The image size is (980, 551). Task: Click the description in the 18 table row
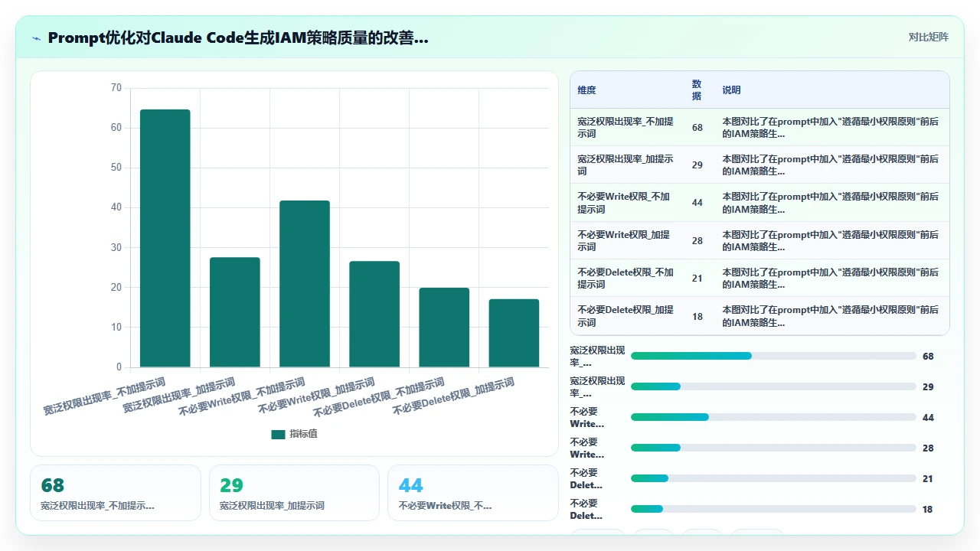[831, 317]
